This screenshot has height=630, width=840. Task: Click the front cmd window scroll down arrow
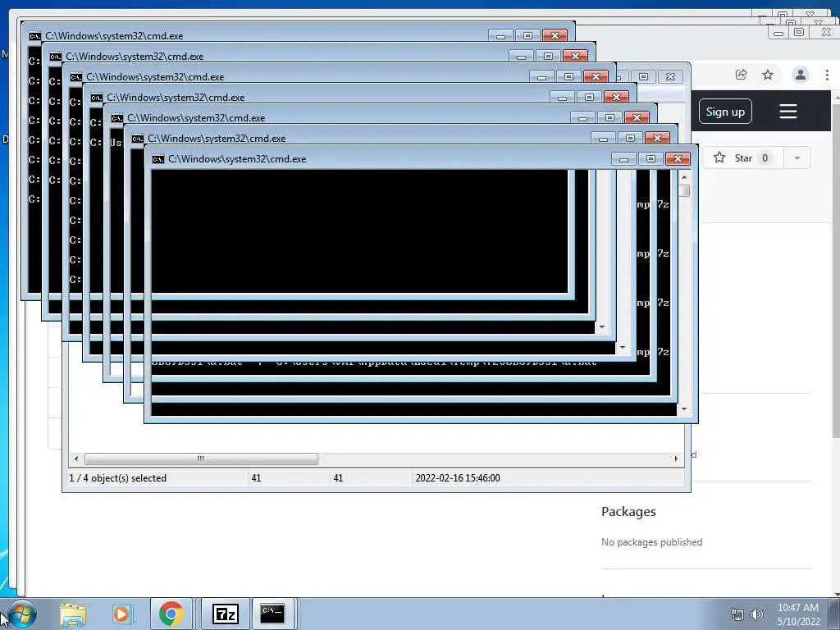tap(684, 409)
